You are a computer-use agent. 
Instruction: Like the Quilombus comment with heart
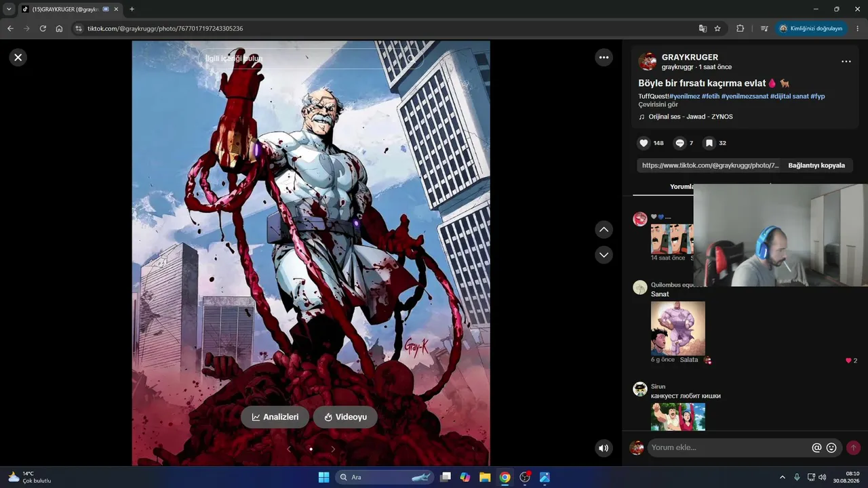point(848,361)
